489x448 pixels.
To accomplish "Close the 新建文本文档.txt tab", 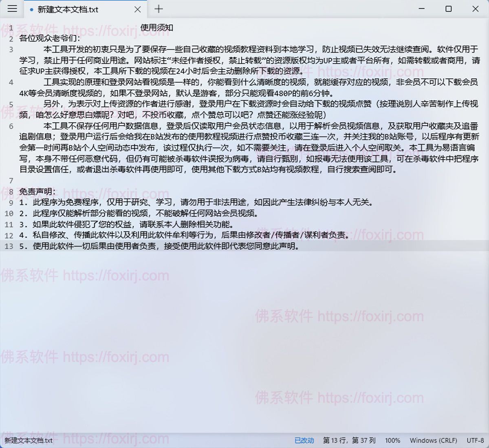I will [137, 9].
